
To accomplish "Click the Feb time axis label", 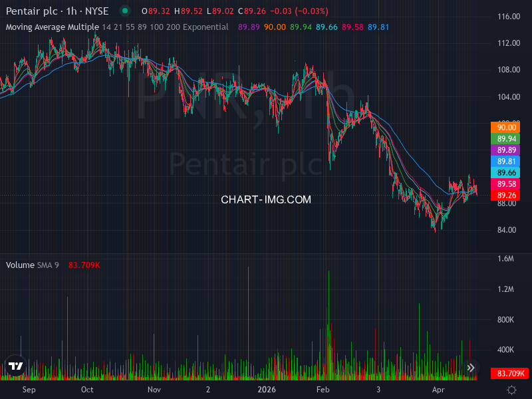I will coord(323,390).
